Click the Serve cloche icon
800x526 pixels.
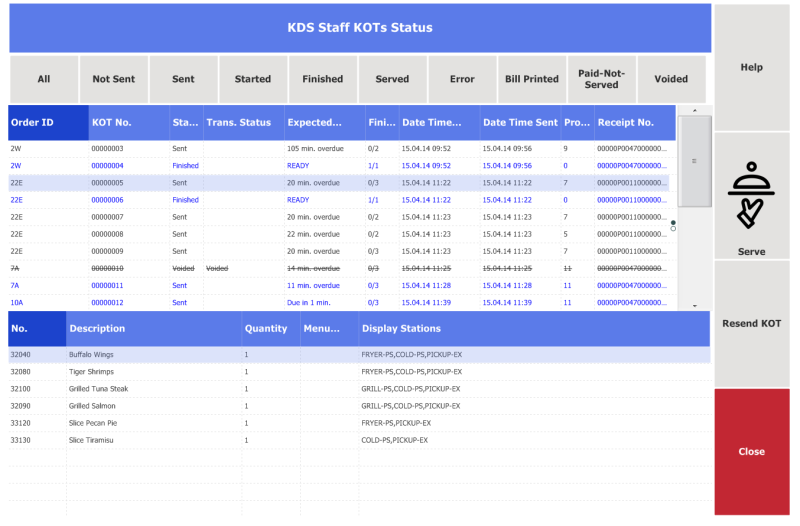click(x=751, y=195)
